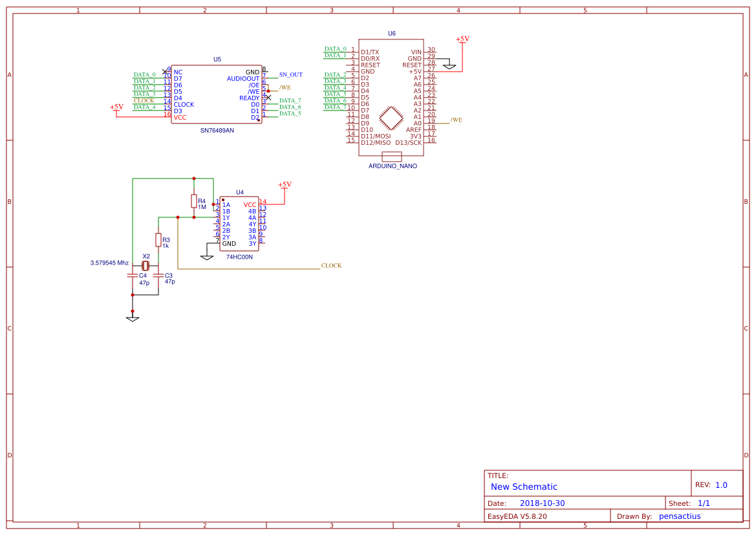
Task: Click capacitor C4 symbol
Action: click(x=133, y=276)
